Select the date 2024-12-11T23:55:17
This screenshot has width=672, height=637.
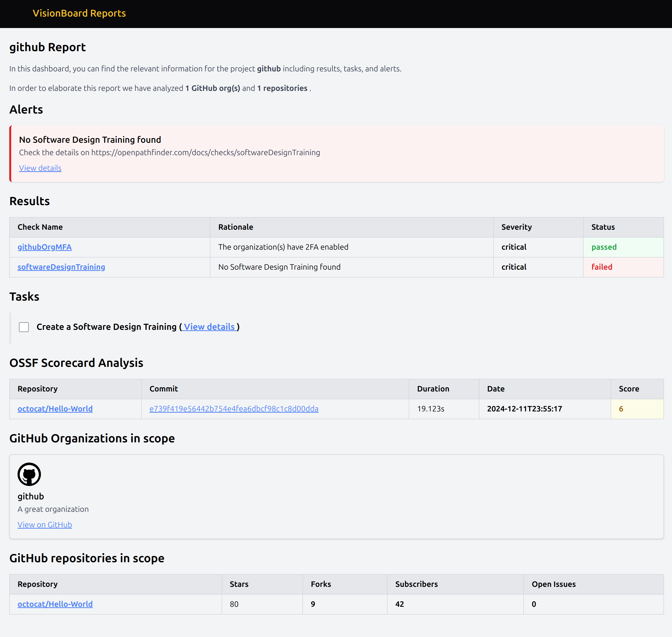pos(524,409)
